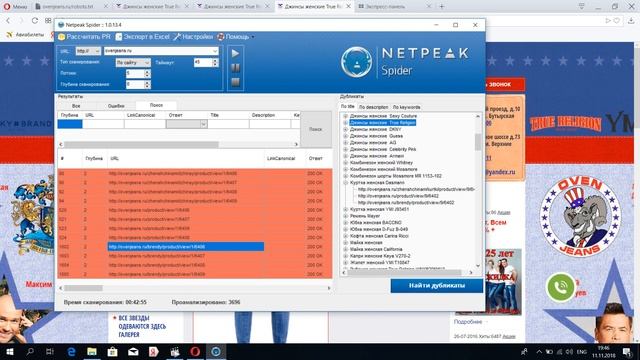The image size is (640, 360).
Task: Launch Microsoft Edge from taskbar
Action: (71, 351)
